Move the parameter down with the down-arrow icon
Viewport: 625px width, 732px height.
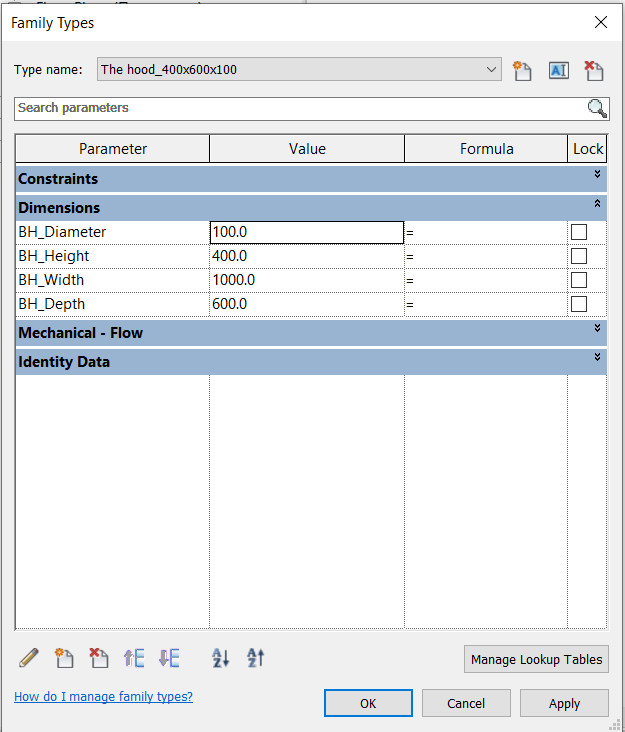pyautogui.click(x=169, y=657)
